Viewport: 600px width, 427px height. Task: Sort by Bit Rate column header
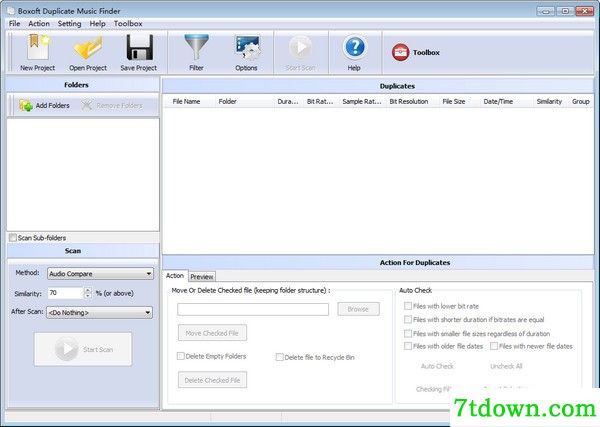tap(320, 101)
